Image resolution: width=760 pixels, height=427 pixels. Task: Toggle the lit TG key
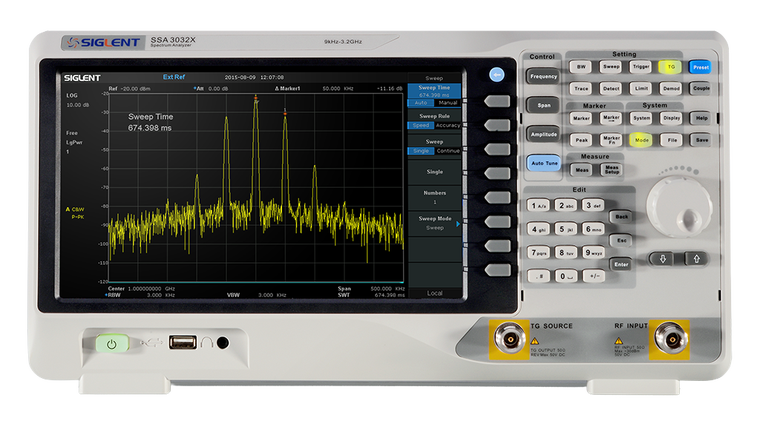670,67
